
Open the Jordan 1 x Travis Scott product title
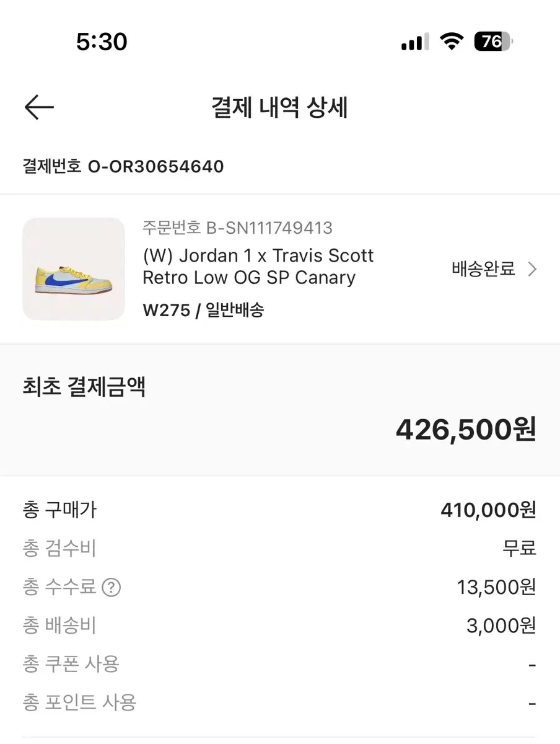point(258,266)
